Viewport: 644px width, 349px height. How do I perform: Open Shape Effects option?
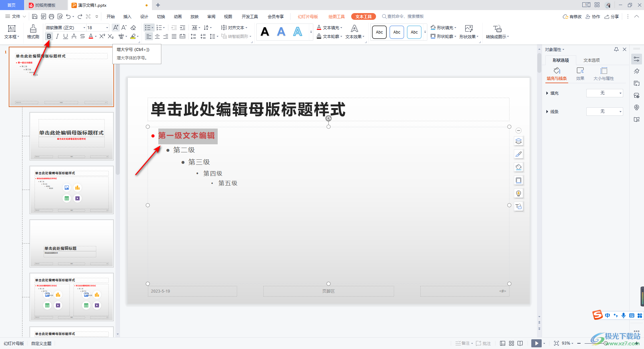(469, 32)
